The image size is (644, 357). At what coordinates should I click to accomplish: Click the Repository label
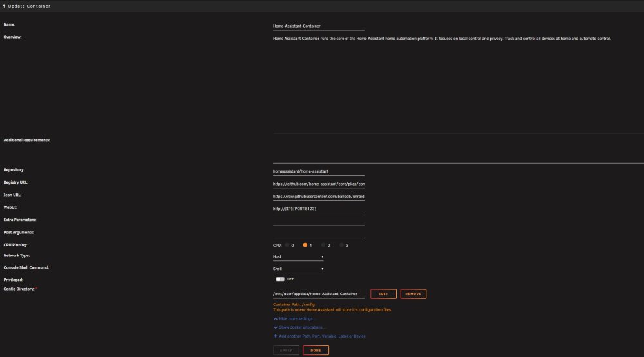tap(14, 170)
